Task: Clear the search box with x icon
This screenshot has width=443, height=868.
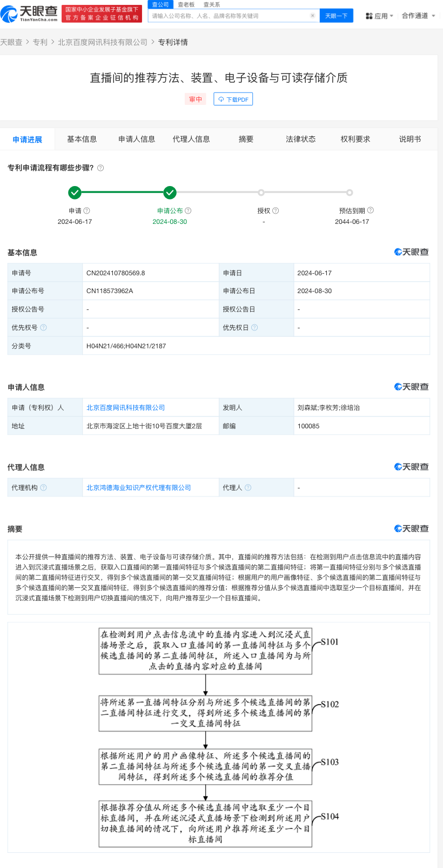Action: pos(312,16)
